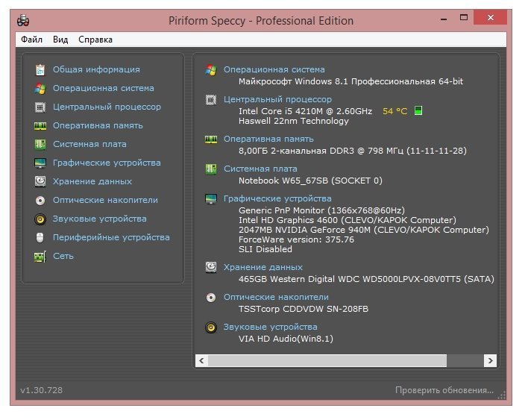Click Звуковые устройства heading in summary panel
The width and height of the screenshot is (525, 420).
(x=271, y=327)
